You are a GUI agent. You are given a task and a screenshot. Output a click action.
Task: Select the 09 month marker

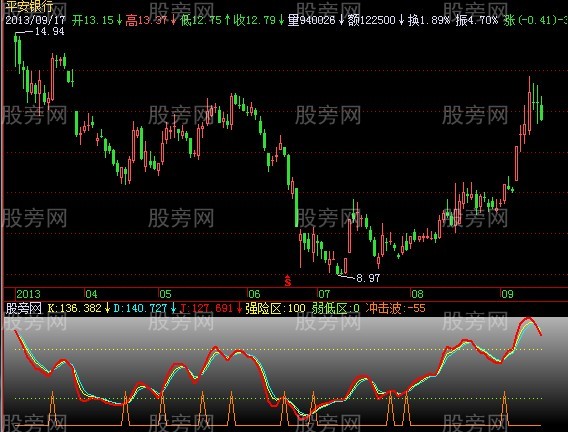point(507,294)
